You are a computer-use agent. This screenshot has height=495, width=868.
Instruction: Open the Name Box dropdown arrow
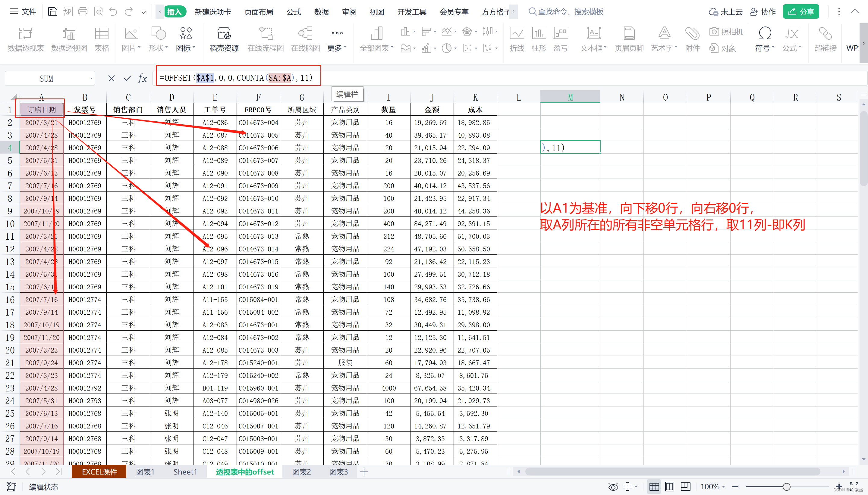click(91, 79)
